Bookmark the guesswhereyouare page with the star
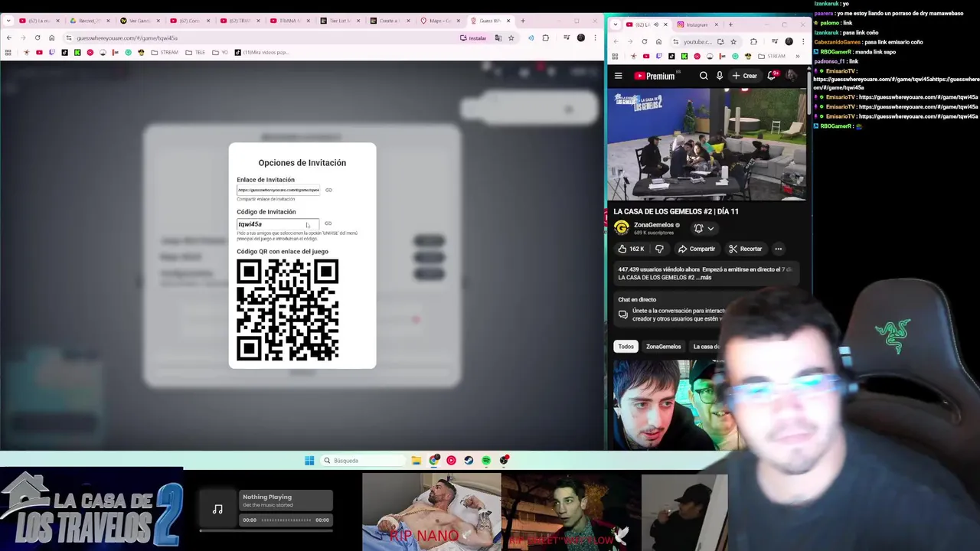 point(511,37)
